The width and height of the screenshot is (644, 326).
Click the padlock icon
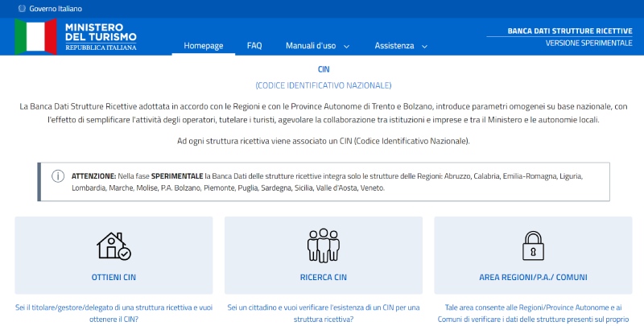click(533, 246)
